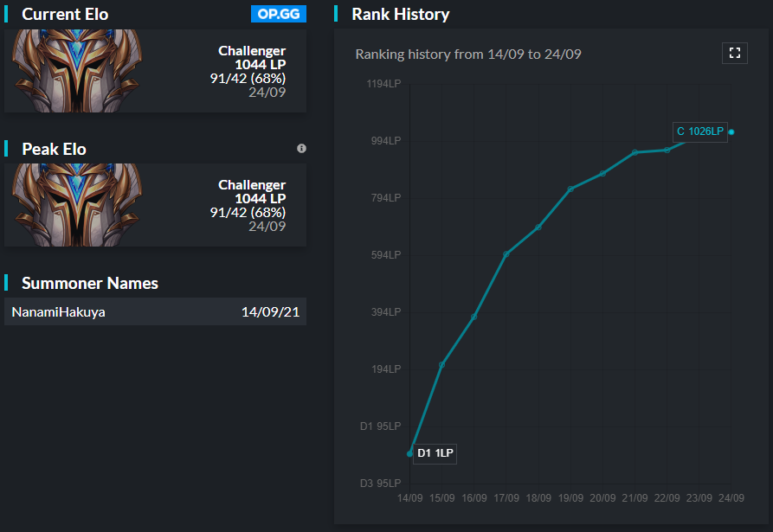Image resolution: width=773 pixels, height=532 pixels.
Task: Select the chart data point above 15/09
Action: (441, 365)
